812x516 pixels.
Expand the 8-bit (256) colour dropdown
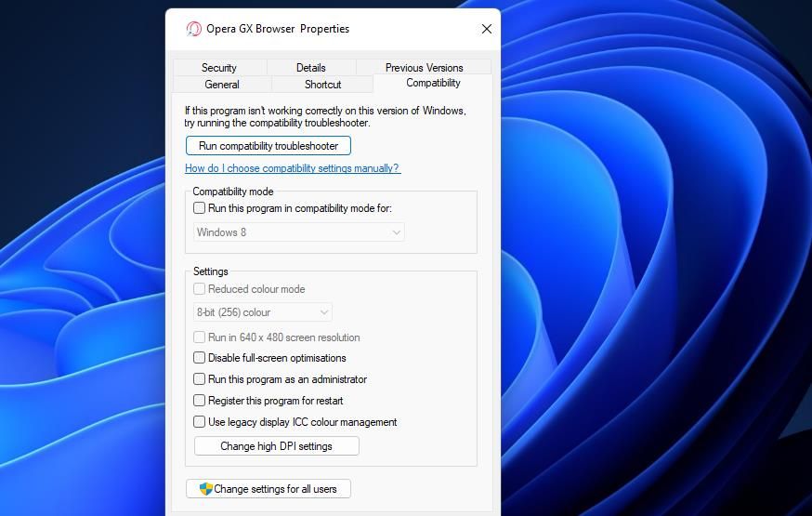263,312
